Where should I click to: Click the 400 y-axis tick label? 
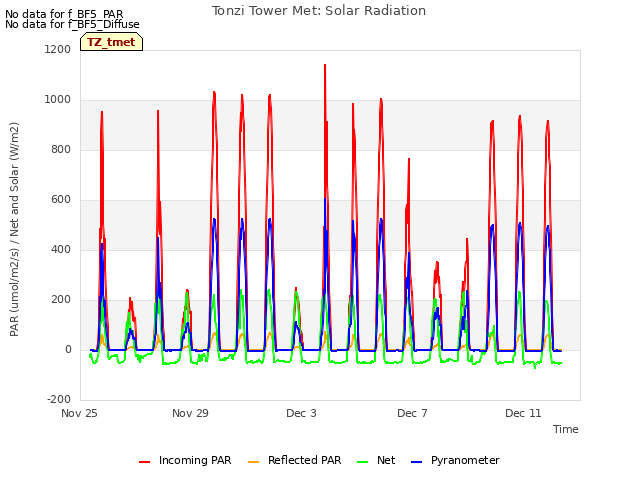(61, 249)
